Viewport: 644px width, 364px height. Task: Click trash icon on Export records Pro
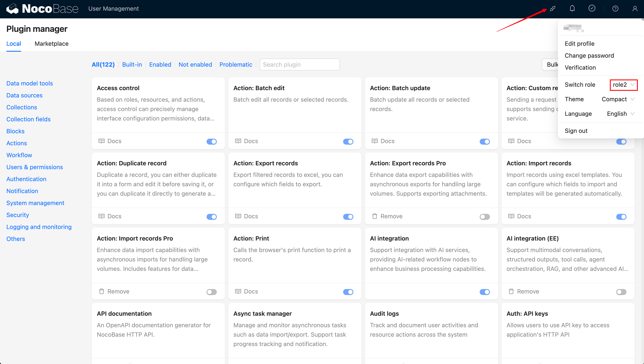[x=374, y=216]
